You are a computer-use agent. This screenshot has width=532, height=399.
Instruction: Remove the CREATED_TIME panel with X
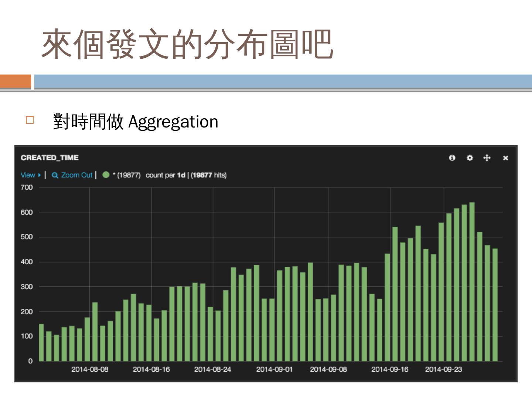point(505,158)
